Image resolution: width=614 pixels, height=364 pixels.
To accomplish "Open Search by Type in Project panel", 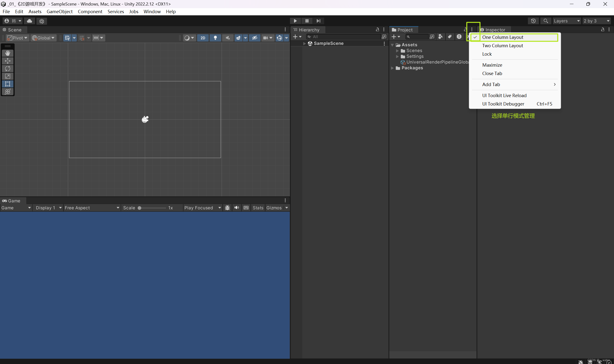I will click(440, 36).
